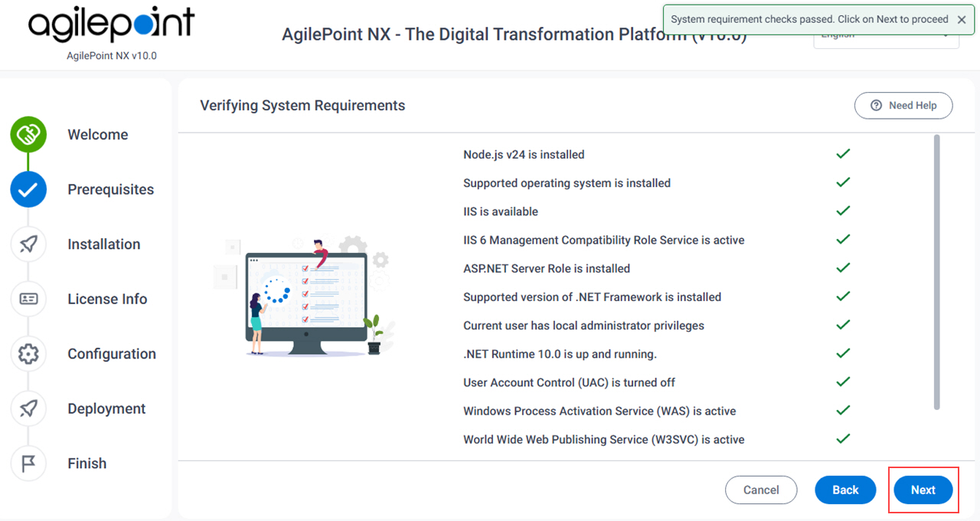Click the check beside Supported operating system
The width and height of the screenshot is (980, 521).
pos(843,182)
